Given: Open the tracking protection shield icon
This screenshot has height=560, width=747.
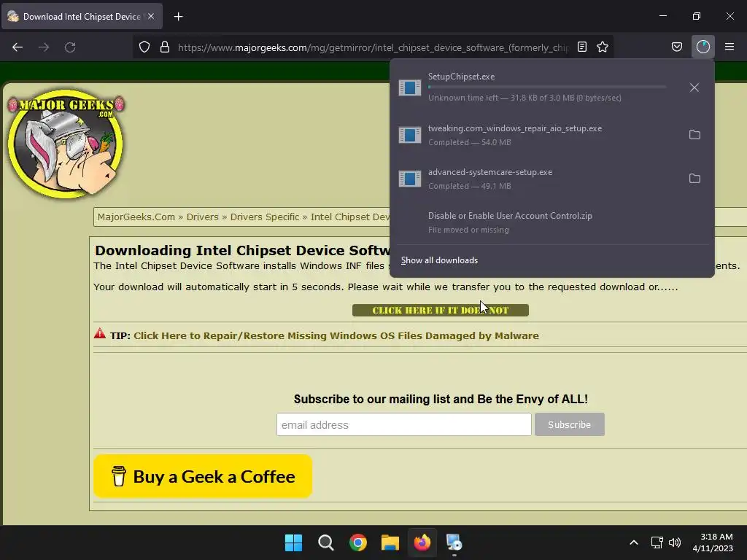Looking at the screenshot, I should [144, 47].
